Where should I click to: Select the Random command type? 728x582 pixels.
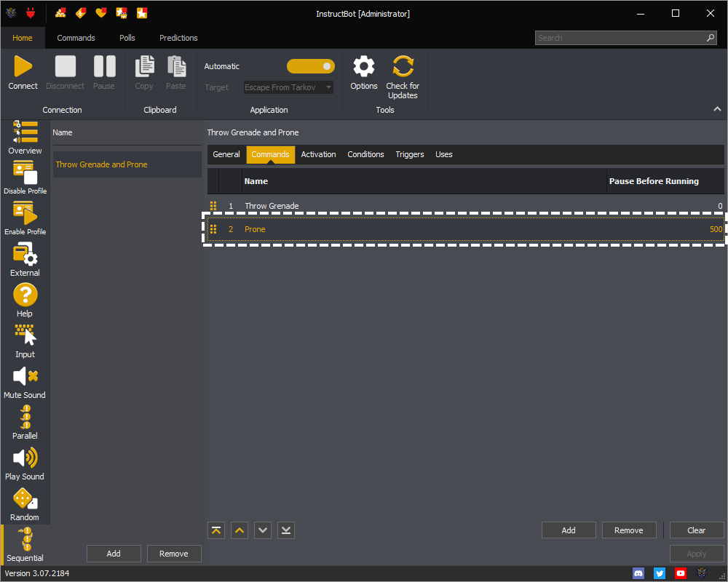pos(25,504)
